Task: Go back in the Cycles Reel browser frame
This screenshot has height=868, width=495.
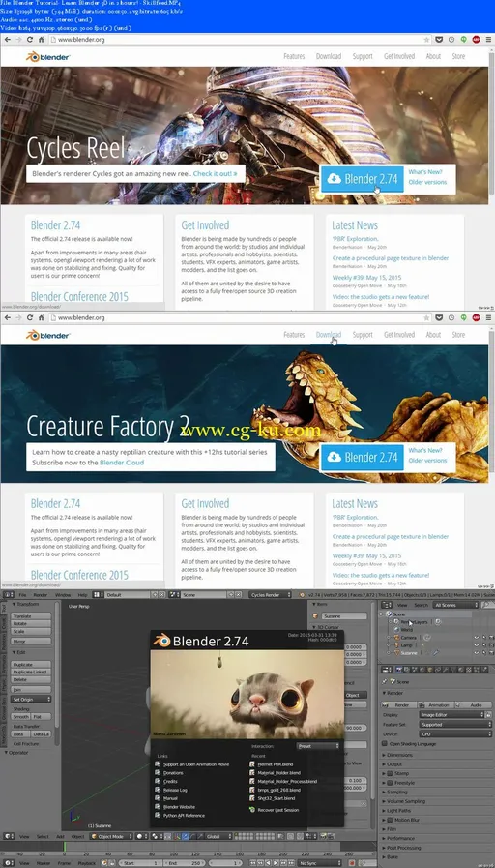Action: coord(7,40)
